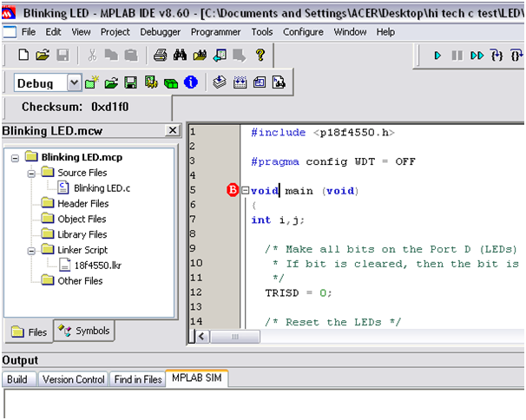The image size is (526, 420).
Task: Click the Print icon
Action: tap(160, 55)
